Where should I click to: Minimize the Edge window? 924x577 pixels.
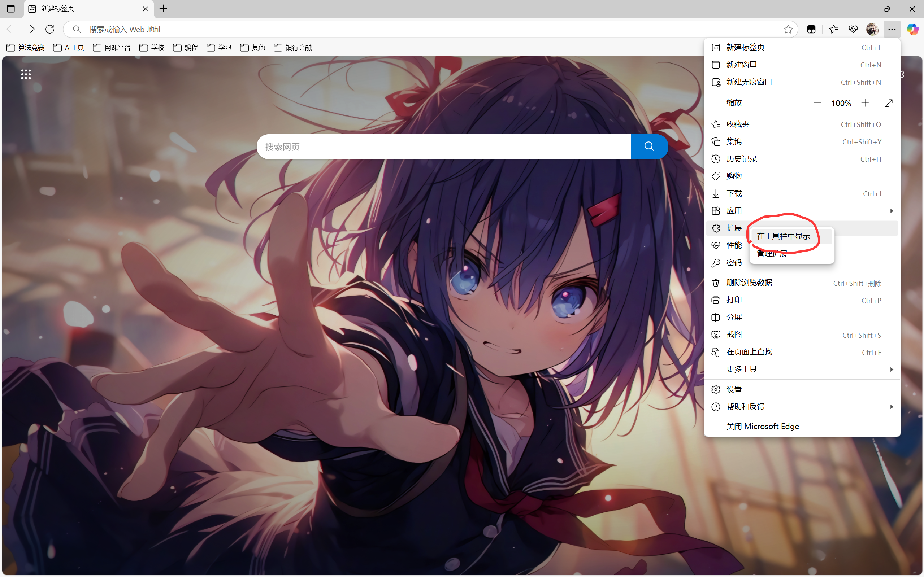(x=862, y=9)
